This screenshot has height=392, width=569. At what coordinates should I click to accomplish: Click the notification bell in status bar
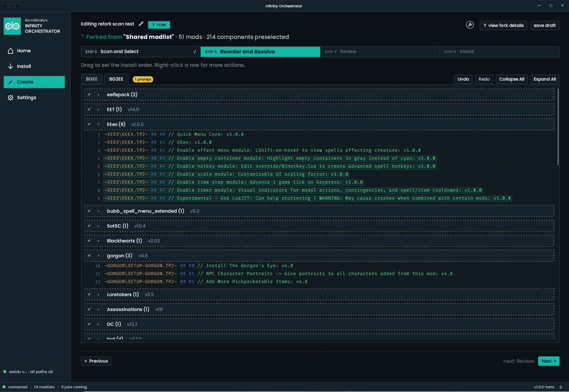pyautogui.click(x=561, y=387)
